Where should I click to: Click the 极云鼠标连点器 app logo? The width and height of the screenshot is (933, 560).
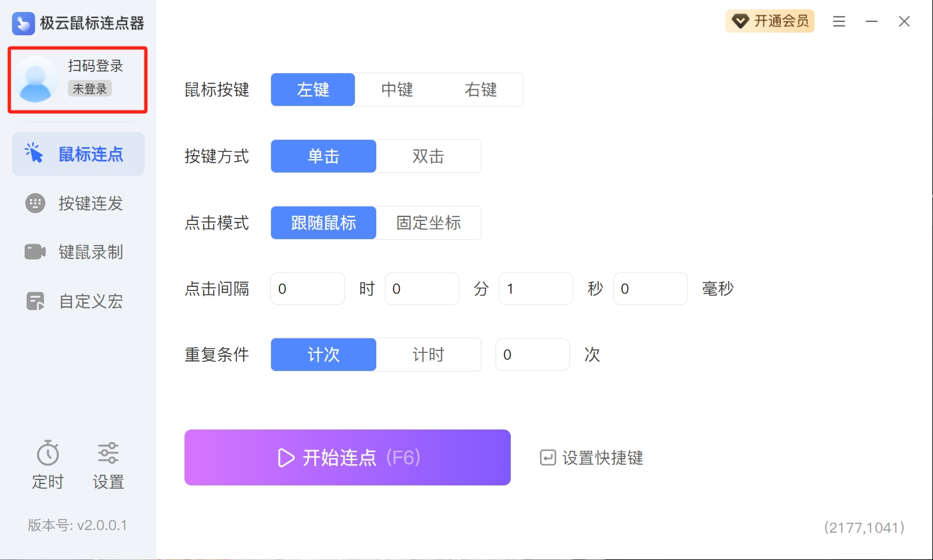pos(23,23)
